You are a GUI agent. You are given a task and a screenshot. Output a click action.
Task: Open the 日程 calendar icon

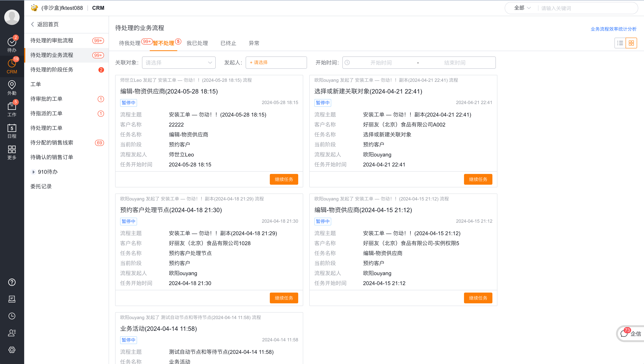(12, 131)
